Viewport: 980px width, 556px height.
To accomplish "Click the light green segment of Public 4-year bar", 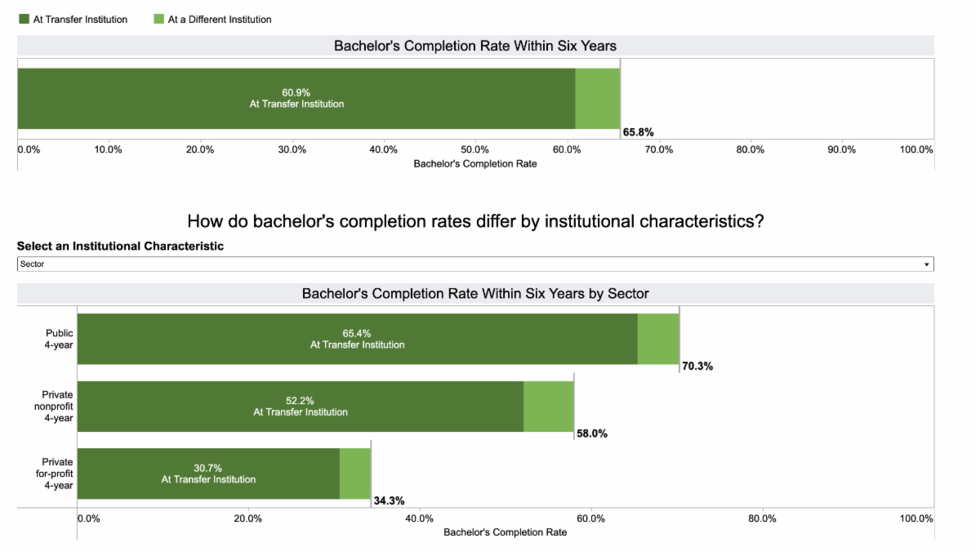I will coord(658,339).
